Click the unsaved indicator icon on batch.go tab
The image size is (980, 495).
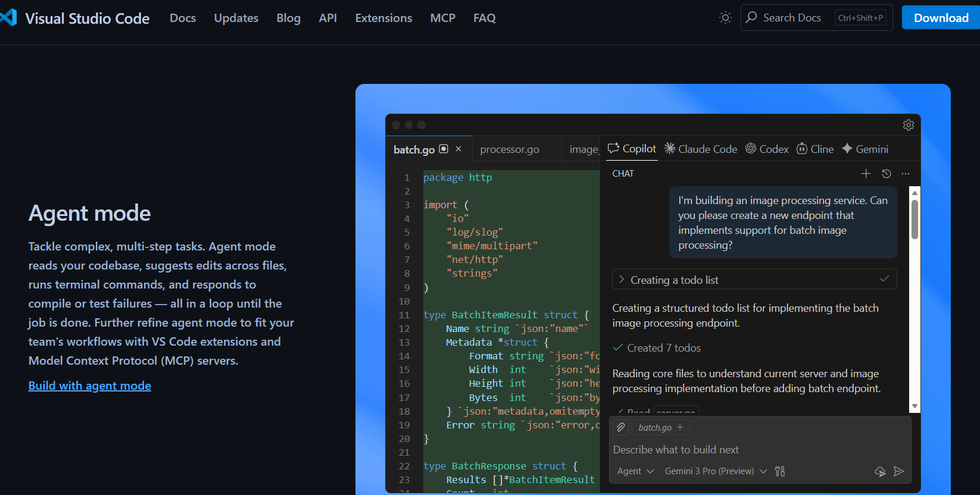coord(444,149)
